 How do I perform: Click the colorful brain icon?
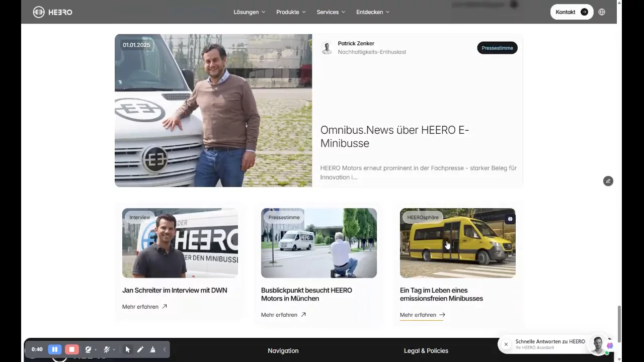click(610, 345)
